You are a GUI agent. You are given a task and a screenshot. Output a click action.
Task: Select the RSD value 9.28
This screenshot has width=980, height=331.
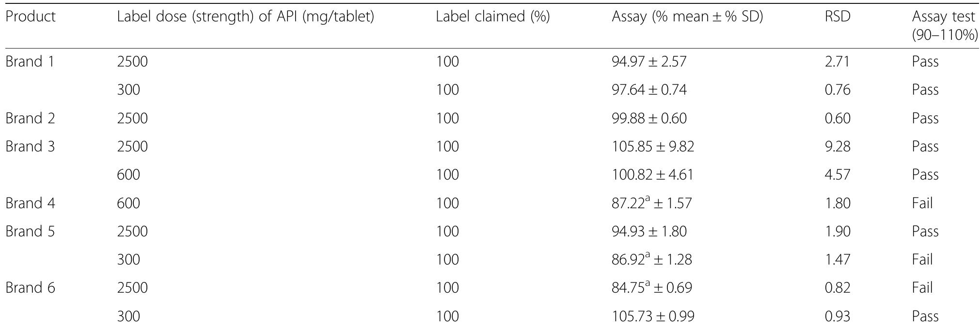tap(837, 147)
